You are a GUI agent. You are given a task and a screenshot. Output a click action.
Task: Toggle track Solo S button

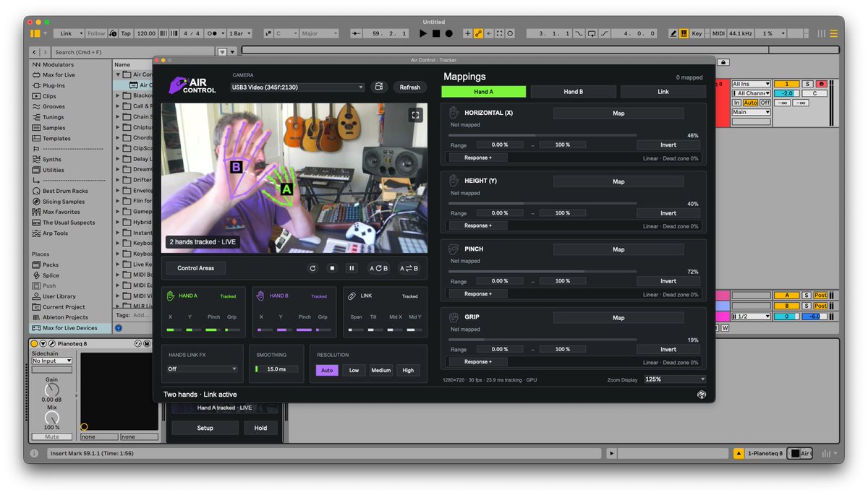(808, 85)
